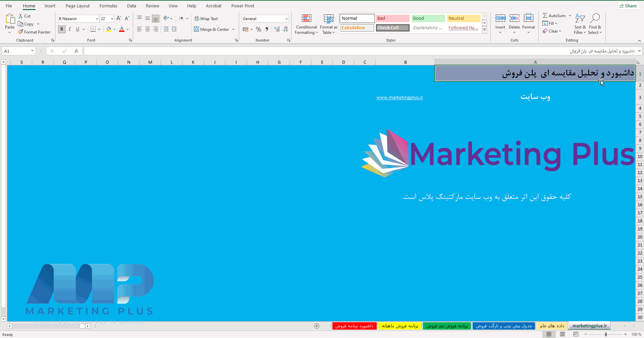The image size is (644, 338).
Task: Click the Increase Decimal icon
Action: [x=277, y=29]
